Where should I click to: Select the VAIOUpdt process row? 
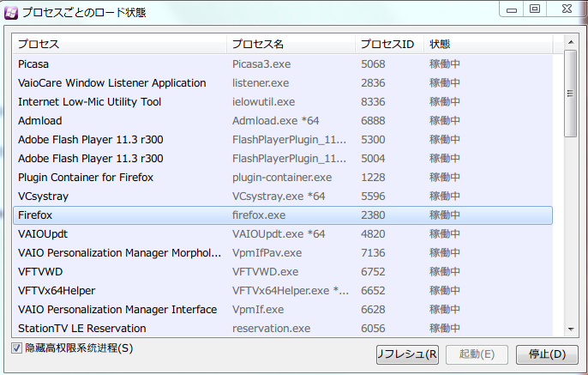pyautogui.click(x=283, y=234)
